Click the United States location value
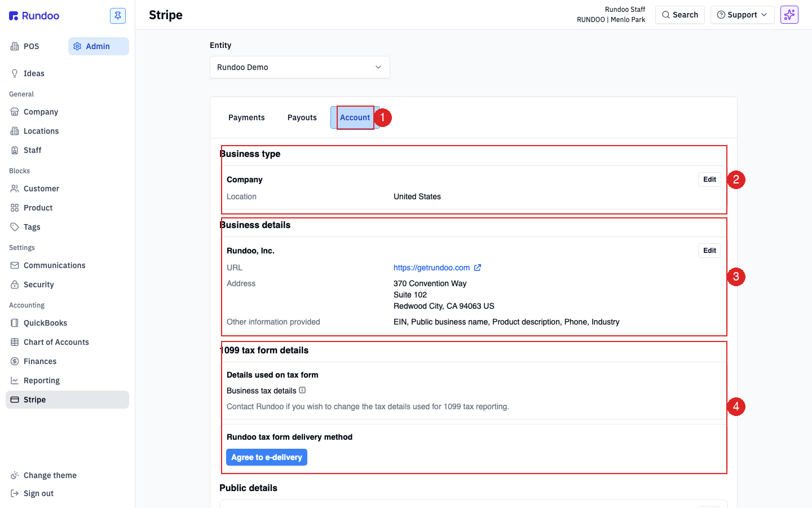Image resolution: width=812 pixels, height=508 pixels. coord(417,196)
